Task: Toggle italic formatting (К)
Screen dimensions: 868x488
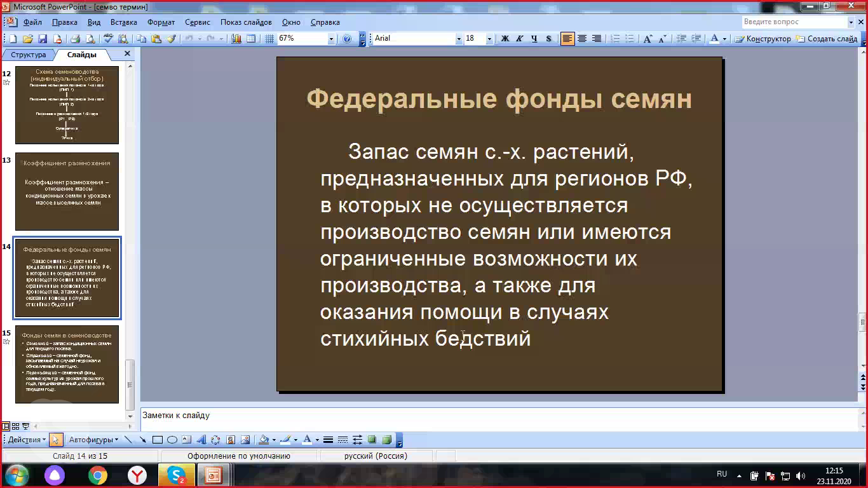Action: pos(520,39)
